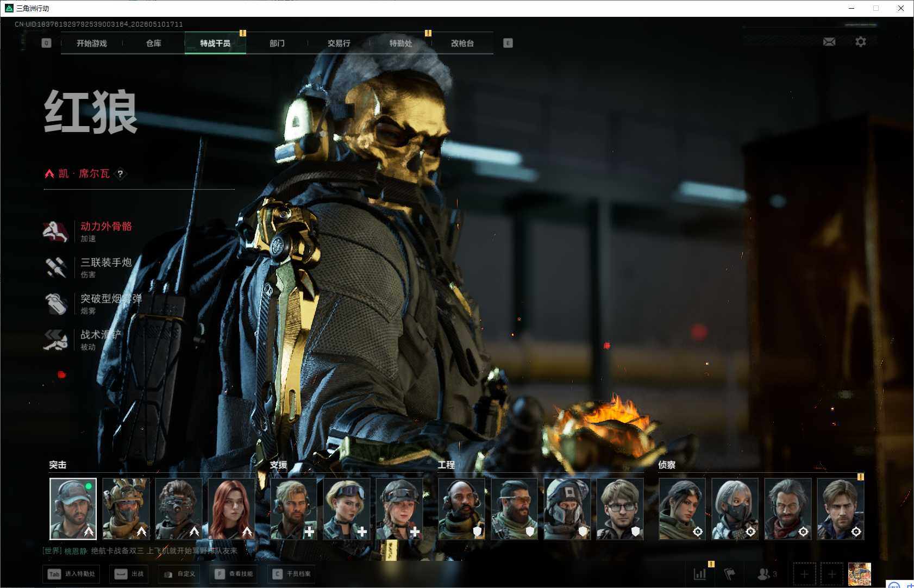Image resolution: width=914 pixels, height=588 pixels.
Task: Open the flags icon in bottom bar
Action: coord(730,574)
